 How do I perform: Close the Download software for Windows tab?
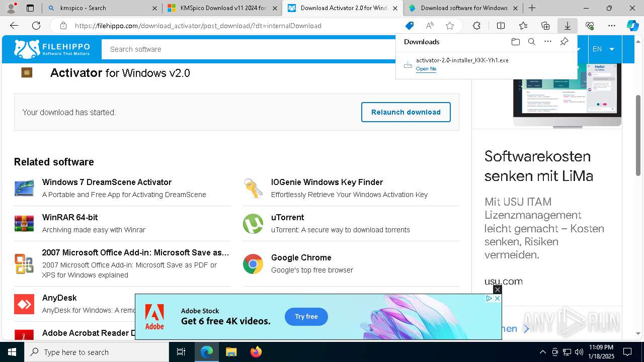(x=515, y=8)
